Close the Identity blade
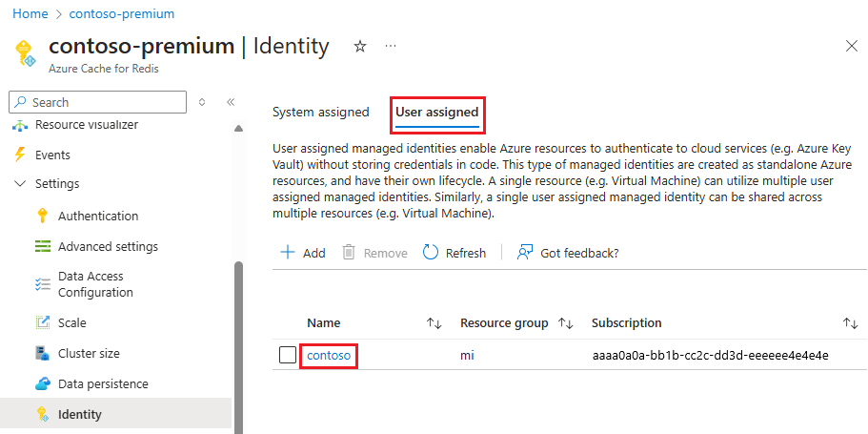This screenshot has height=434, width=868. tap(852, 46)
